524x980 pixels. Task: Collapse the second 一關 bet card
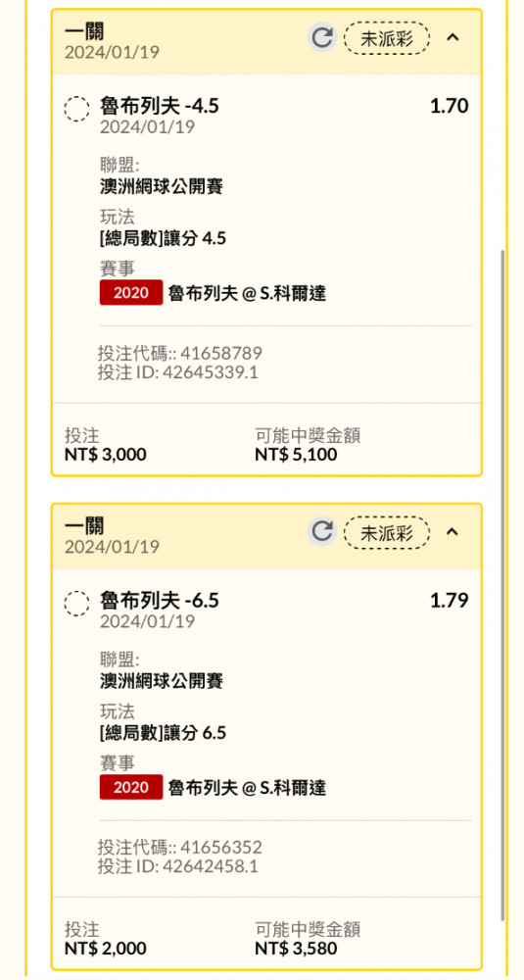(x=453, y=532)
